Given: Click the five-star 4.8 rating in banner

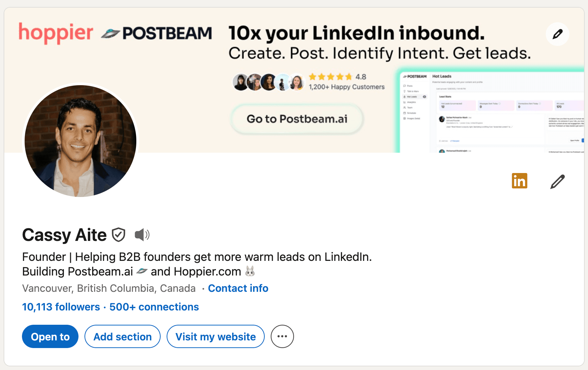Looking at the screenshot, I should [x=337, y=77].
